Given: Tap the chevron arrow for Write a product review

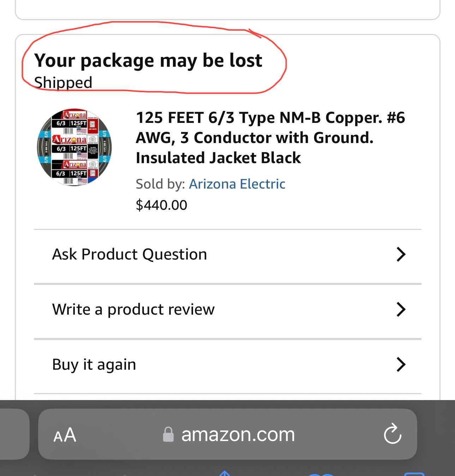Looking at the screenshot, I should [x=401, y=309].
